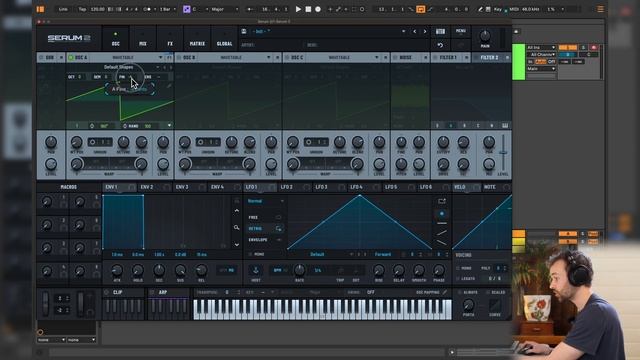Viewport: 640px width, 360px height.
Task: Open the Serum GLOBAL tab
Action: pos(224,39)
